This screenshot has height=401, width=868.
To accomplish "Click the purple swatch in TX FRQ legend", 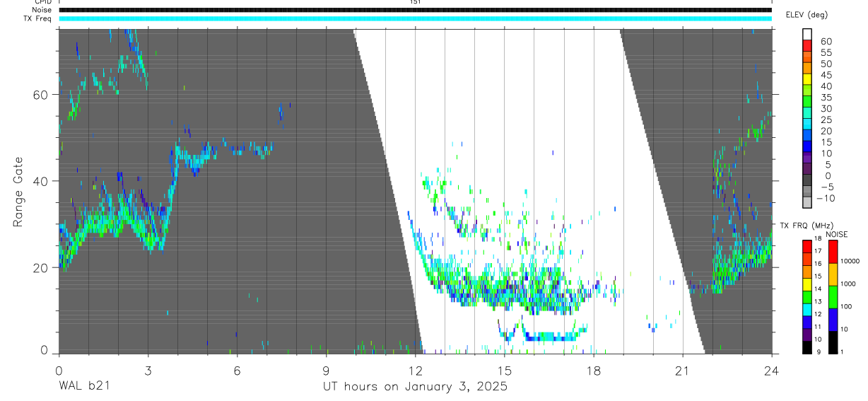I will pos(807,335).
